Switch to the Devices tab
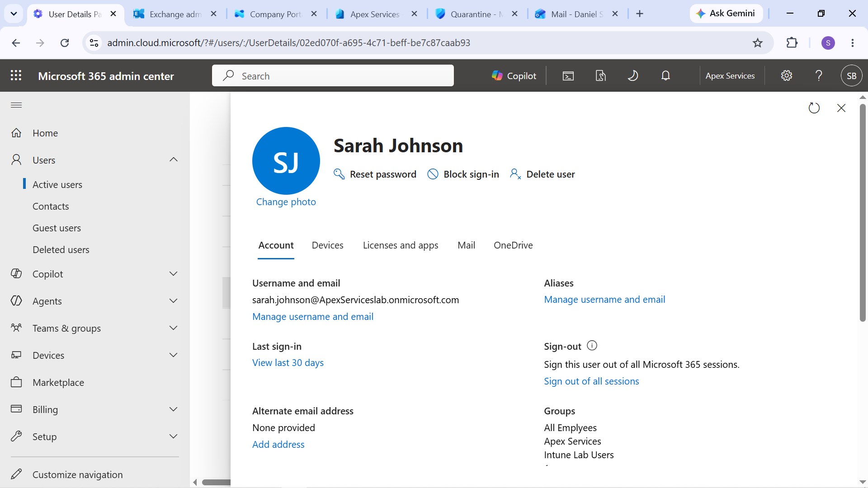This screenshot has height=488, width=868. click(328, 245)
